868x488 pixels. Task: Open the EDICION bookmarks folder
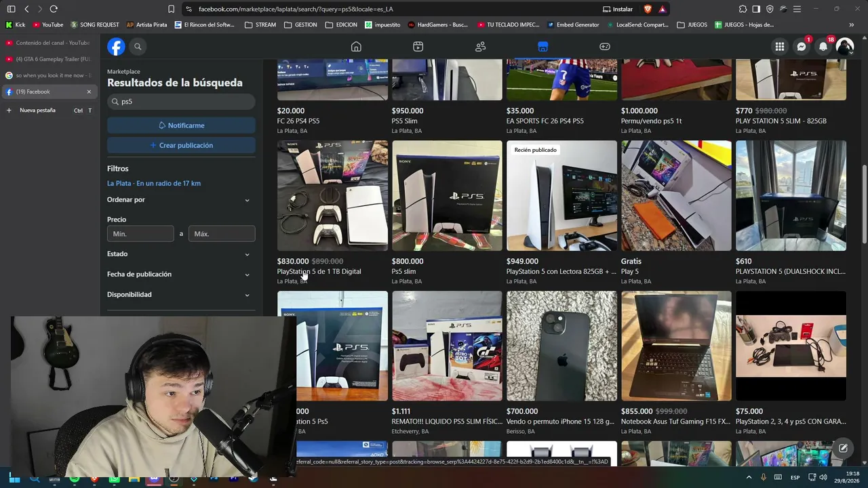click(342, 25)
